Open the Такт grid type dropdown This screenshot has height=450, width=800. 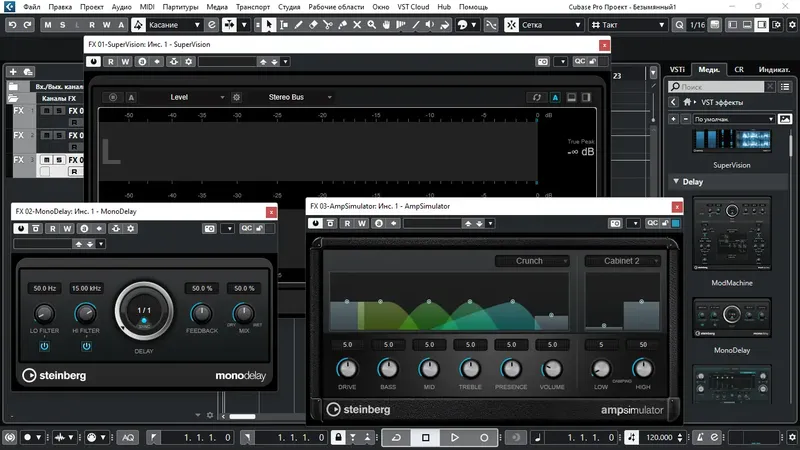[628, 24]
